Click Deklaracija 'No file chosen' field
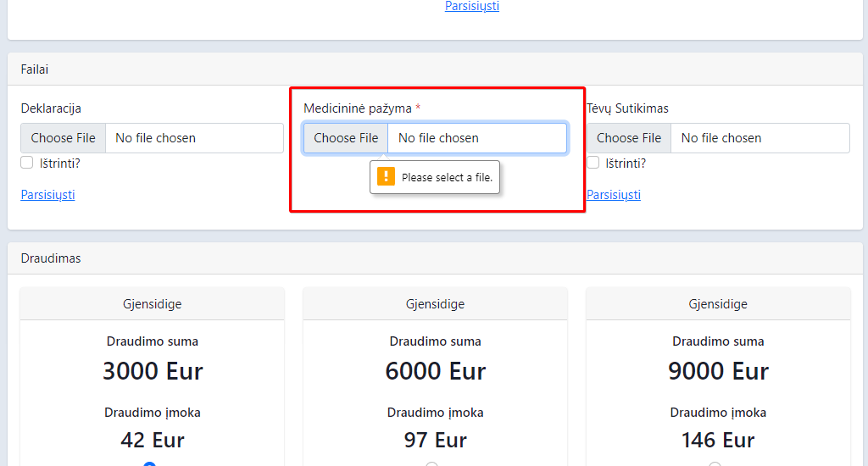Screen dimensions: 868x466 coord(194,138)
